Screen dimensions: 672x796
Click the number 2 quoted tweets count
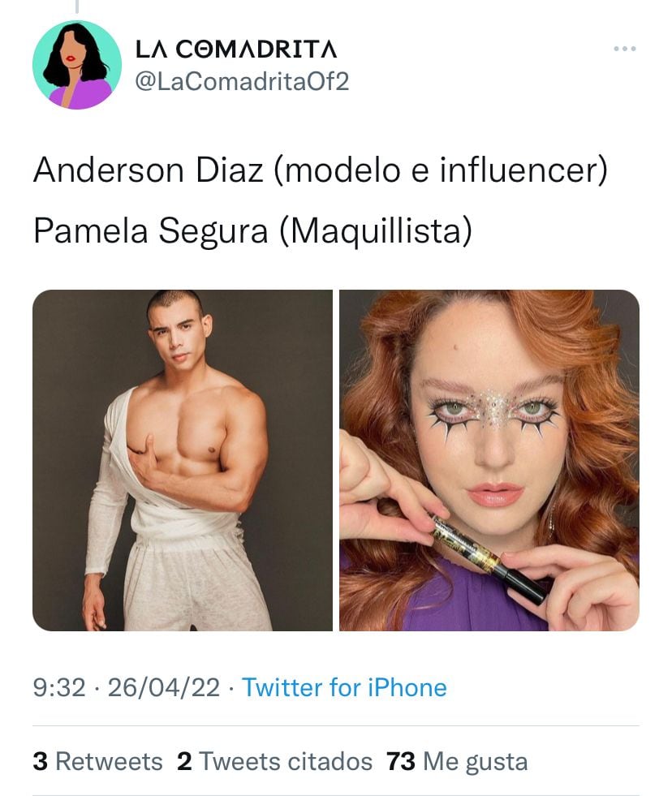click(x=184, y=761)
